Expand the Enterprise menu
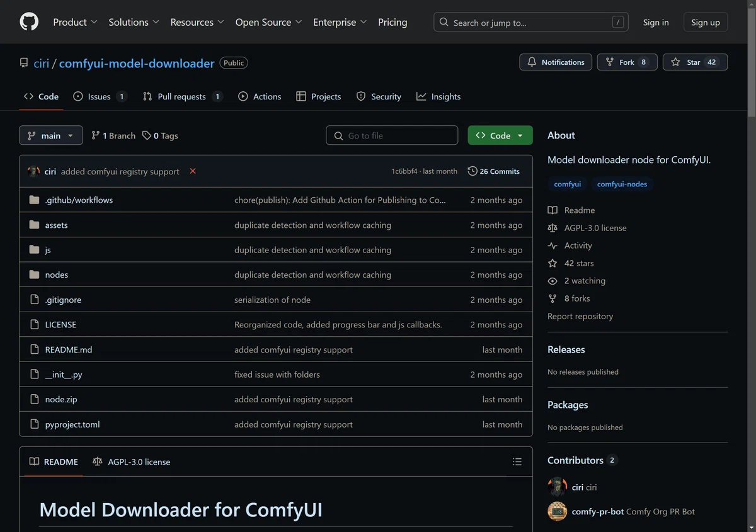The height and width of the screenshot is (532, 756). tap(340, 22)
